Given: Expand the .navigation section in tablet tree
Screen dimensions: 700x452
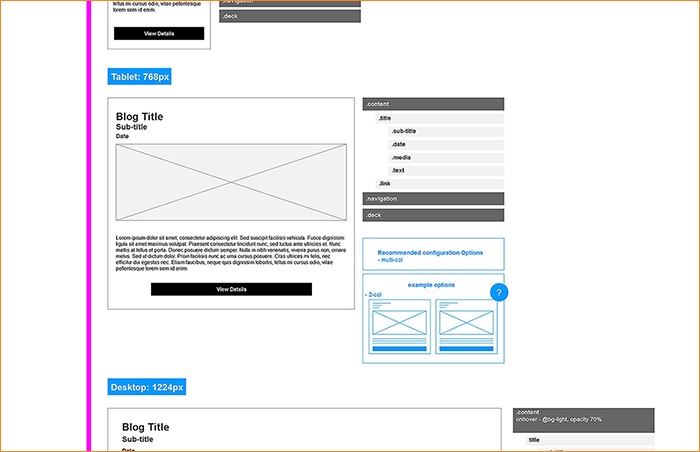Looking at the screenshot, I should pos(433,199).
